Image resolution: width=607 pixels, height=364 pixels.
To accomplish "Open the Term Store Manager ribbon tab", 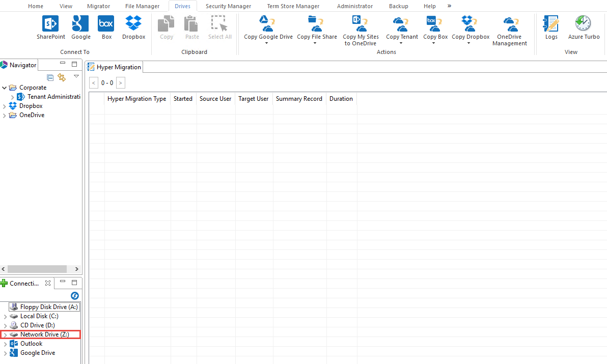I will pyautogui.click(x=293, y=6).
